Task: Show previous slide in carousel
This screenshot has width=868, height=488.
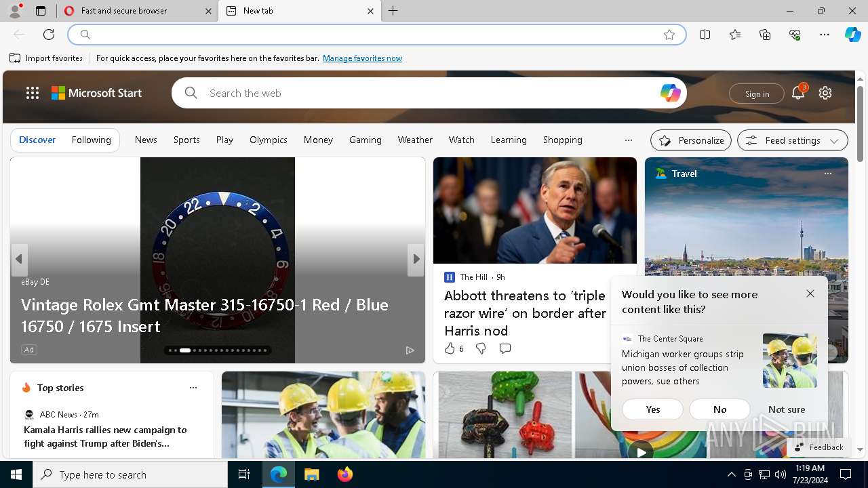Action: (19, 259)
